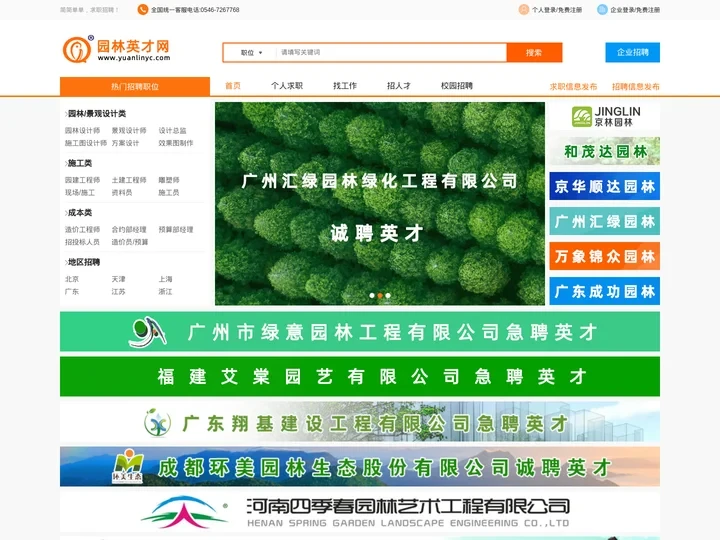Open 广东成功园林 ad banner
Screen dimensions: 720x540
tap(605, 291)
